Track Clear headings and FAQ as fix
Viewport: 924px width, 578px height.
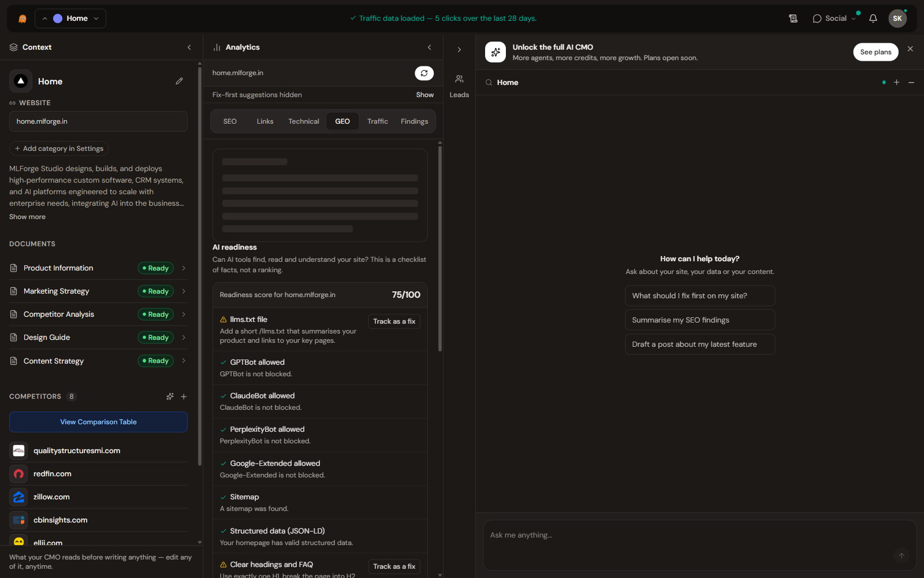tap(394, 566)
